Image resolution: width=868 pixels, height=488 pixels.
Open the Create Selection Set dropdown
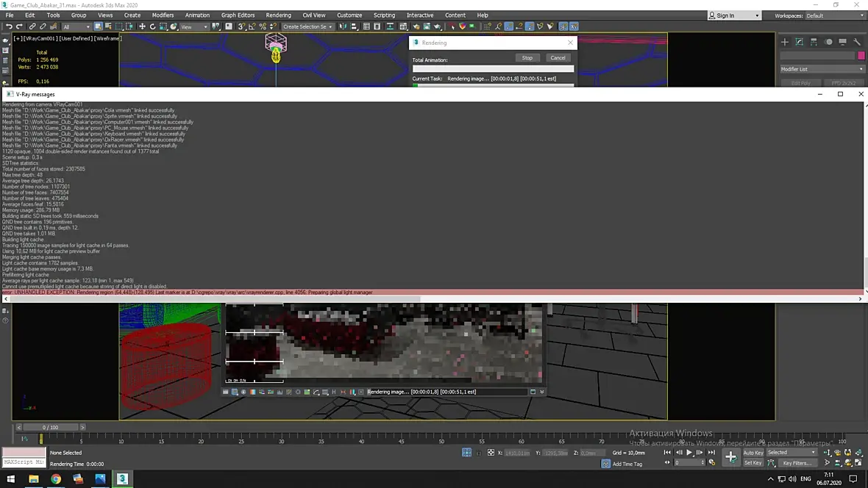coord(308,26)
